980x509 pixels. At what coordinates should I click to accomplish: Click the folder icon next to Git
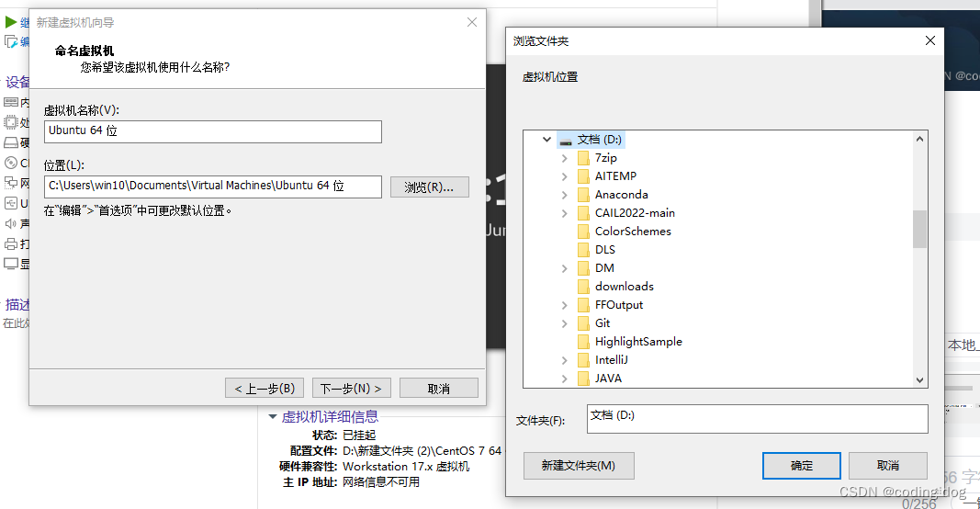[x=583, y=322]
